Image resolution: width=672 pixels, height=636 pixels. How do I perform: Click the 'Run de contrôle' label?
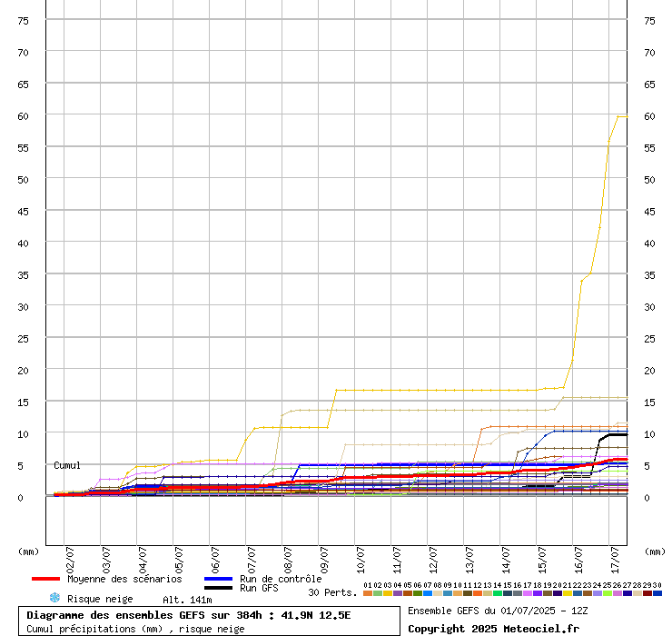coord(281,579)
